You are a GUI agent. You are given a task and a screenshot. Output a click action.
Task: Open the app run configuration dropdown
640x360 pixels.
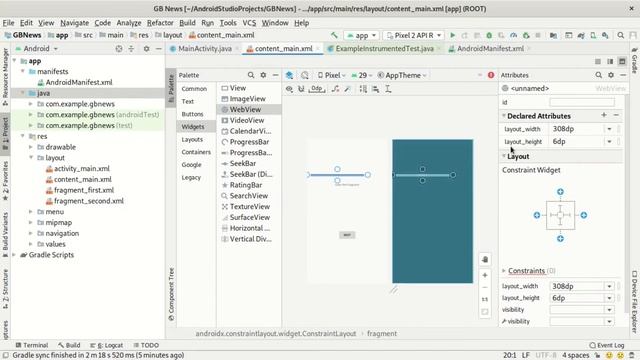click(361, 36)
